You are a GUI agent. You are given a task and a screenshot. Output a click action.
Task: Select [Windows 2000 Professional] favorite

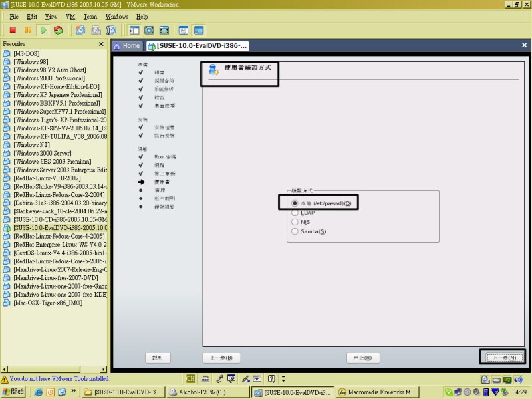[x=49, y=78]
